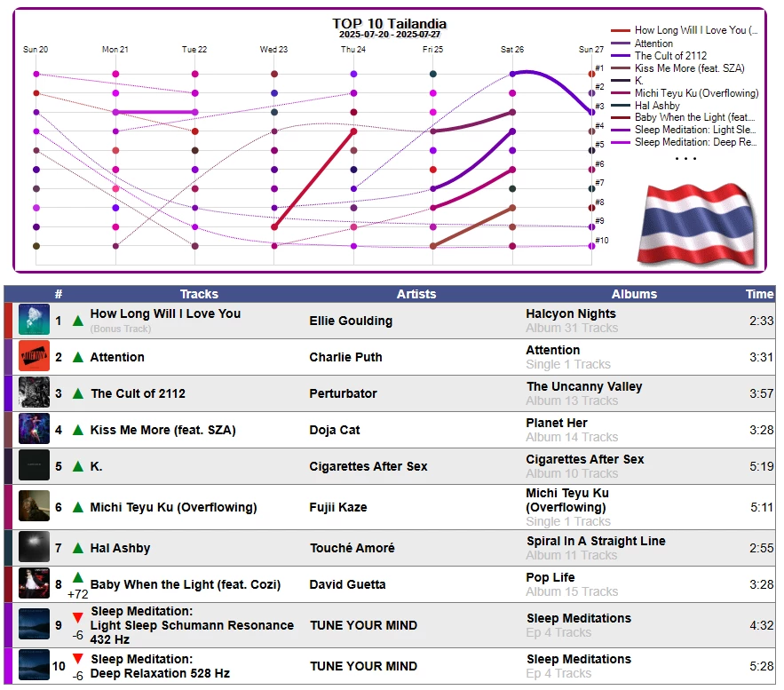Open the Pop Life album link

pyautogui.click(x=550, y=577)
